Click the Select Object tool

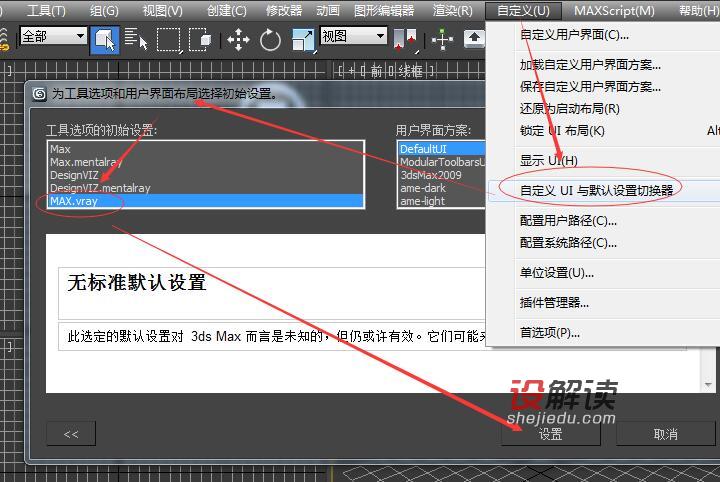104,39
